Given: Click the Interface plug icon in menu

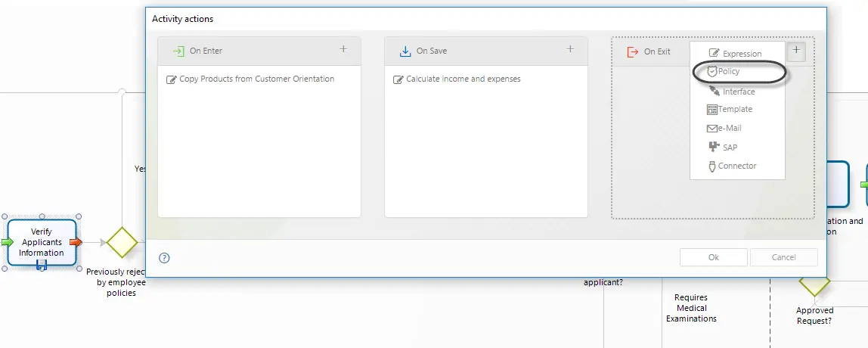Looking at the screenshot, I should [x=715, y=90].
